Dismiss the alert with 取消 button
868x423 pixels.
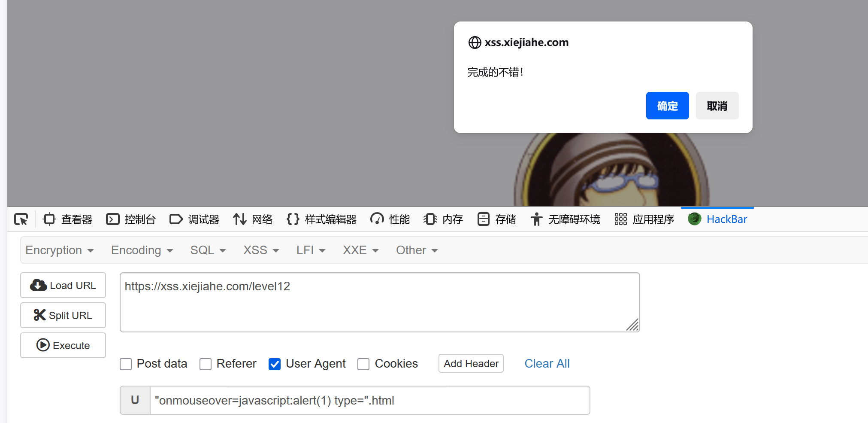coord(717,106)
